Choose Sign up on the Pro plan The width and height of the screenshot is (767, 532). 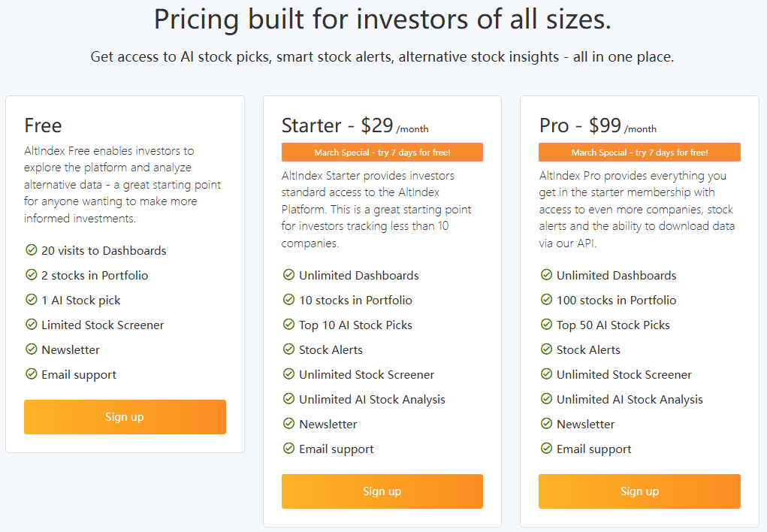click(x=639, y=491)
